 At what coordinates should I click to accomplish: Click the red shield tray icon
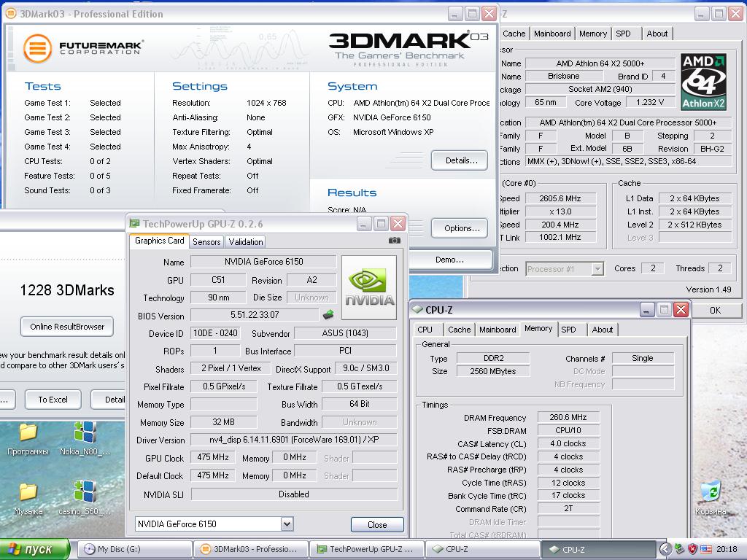click(693, 549)
